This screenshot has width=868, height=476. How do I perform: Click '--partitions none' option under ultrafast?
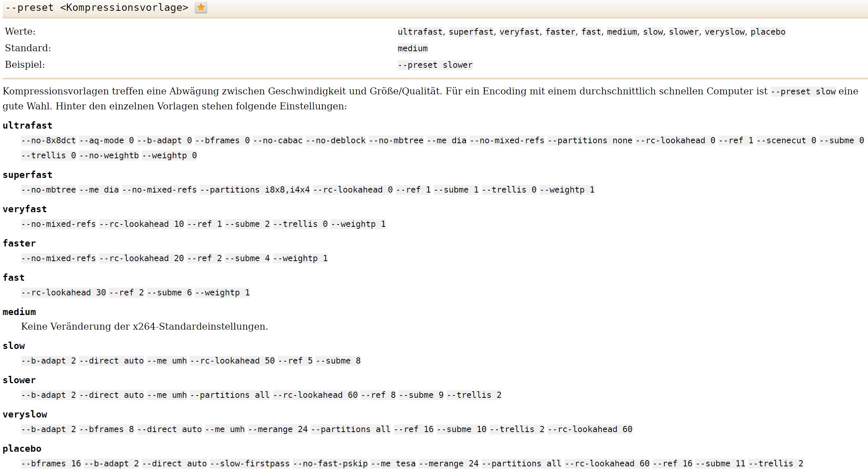point(590,141)
